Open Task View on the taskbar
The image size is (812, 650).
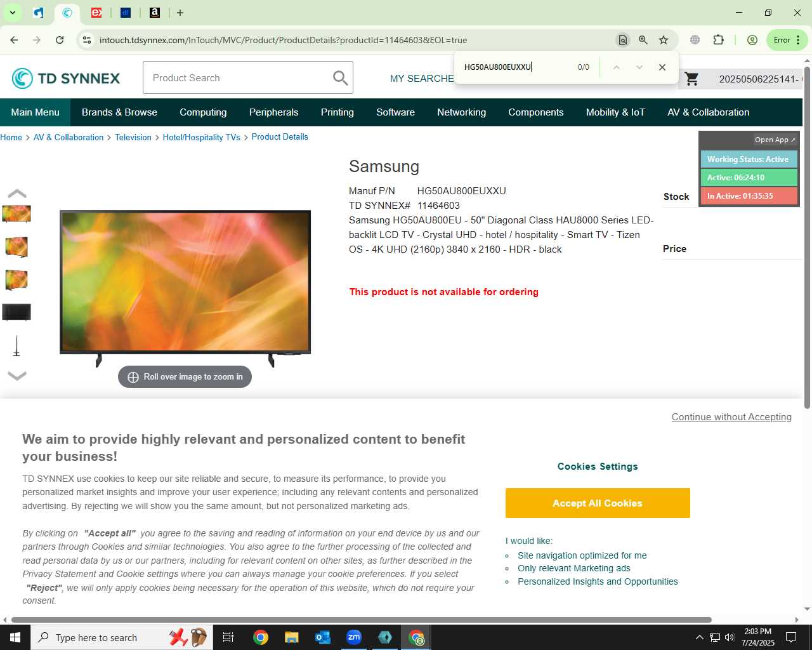(228, 637)
